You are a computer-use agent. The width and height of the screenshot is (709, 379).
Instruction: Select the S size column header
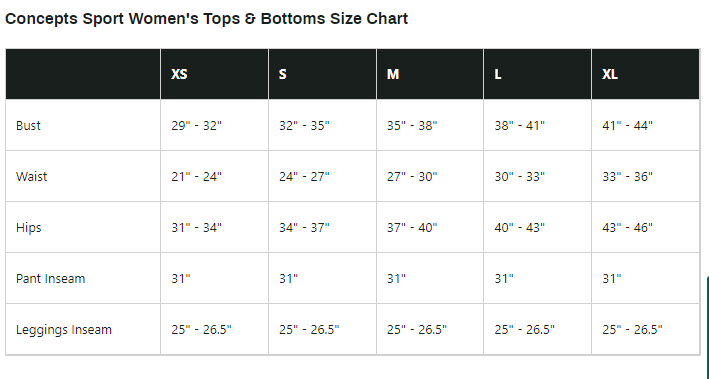[x=283, y=74]
